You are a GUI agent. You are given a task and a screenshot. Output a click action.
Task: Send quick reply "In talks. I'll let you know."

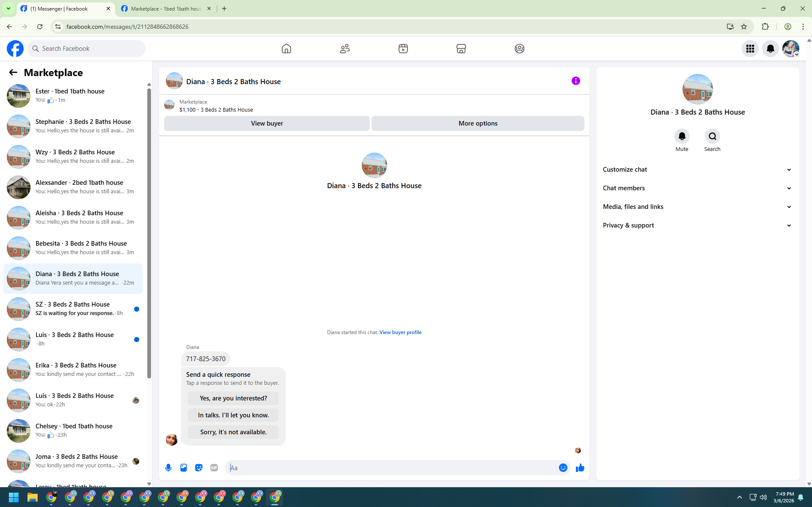[x=233, y=415]
